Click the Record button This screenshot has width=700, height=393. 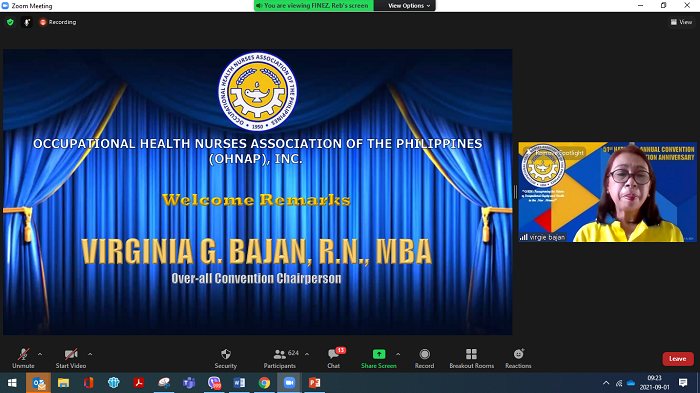424,359
